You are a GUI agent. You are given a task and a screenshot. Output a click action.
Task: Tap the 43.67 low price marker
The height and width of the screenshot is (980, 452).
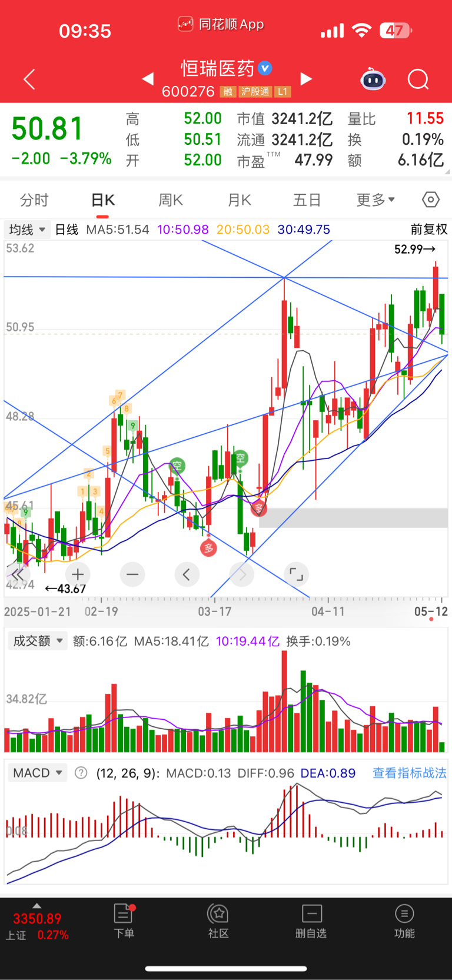[65, 588]
